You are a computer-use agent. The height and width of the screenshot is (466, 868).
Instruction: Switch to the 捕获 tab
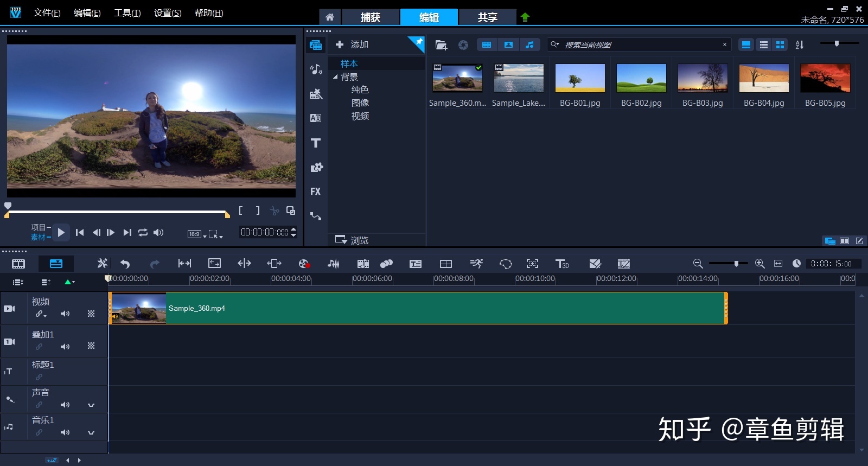[x=371, y=17]
